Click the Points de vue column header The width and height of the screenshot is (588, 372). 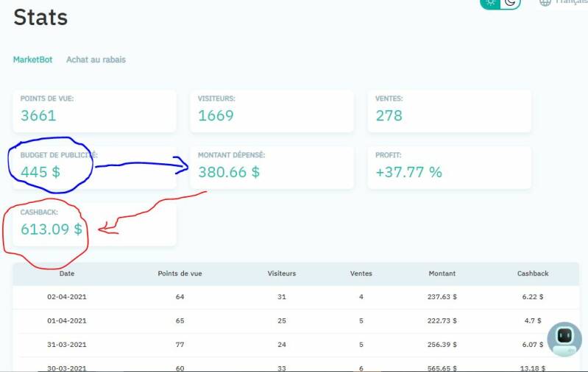[180, 273]
